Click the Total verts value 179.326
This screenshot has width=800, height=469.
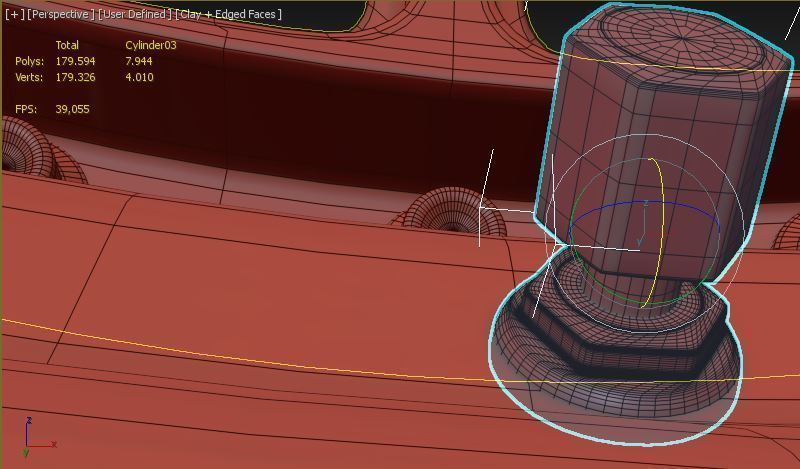point(76,77)
